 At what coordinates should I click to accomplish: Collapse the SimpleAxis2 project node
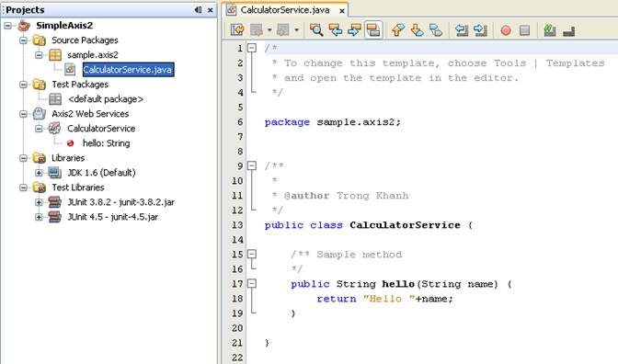7,26
